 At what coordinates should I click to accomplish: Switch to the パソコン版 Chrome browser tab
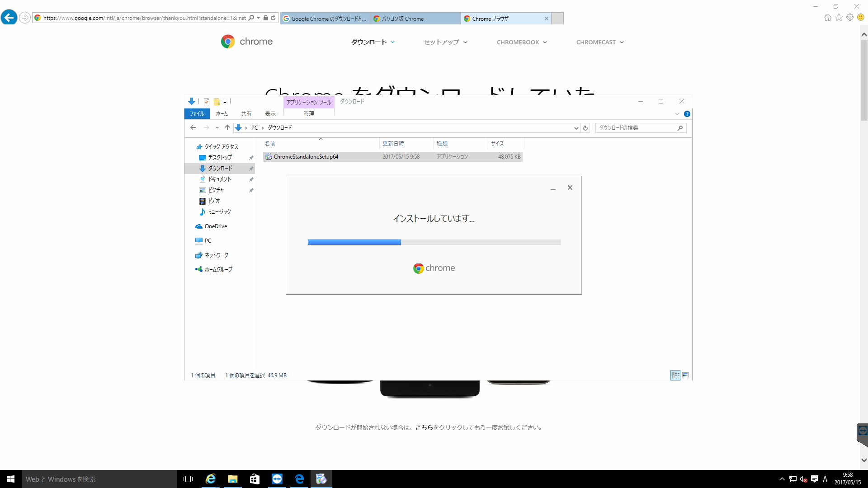pos(415,19)
